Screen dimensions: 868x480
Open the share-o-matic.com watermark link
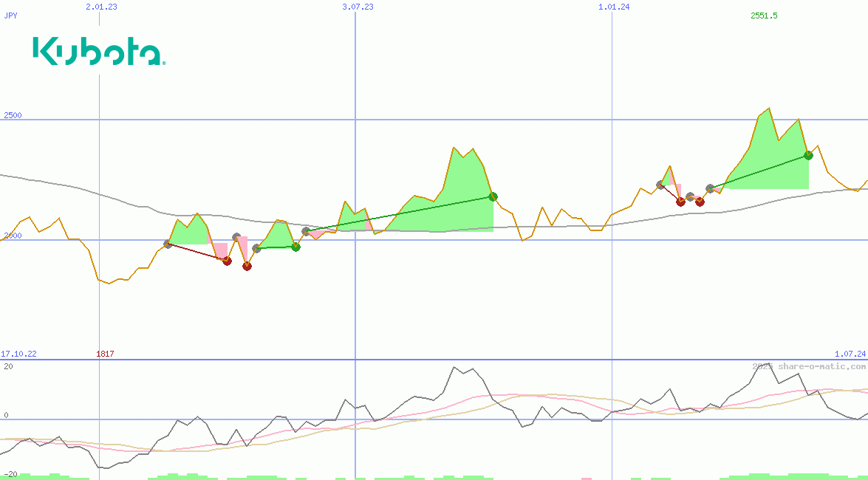coord(809,366)
